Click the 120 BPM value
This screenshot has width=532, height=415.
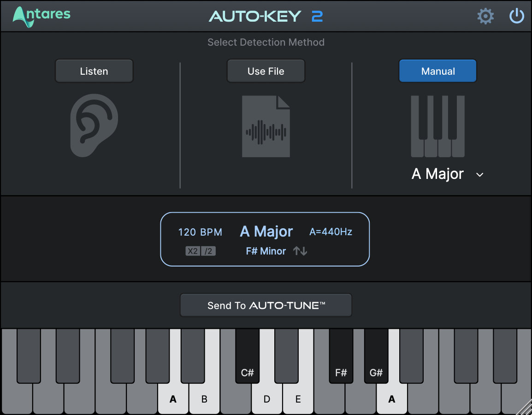[x=200, y=232]
